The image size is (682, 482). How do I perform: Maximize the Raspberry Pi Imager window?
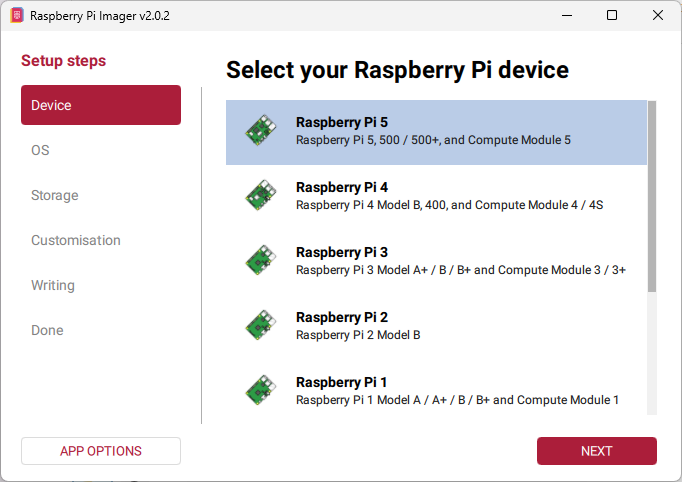(612, 16)
